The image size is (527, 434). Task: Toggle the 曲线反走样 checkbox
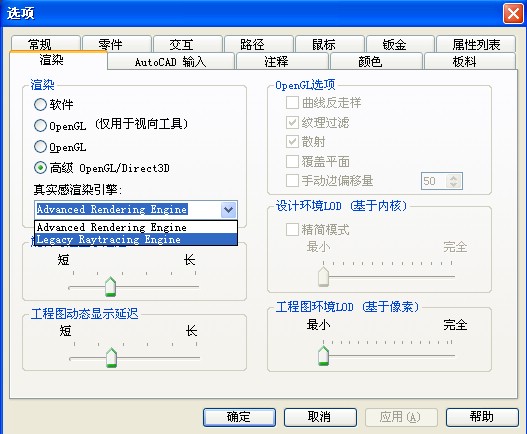tap(292, 103)
